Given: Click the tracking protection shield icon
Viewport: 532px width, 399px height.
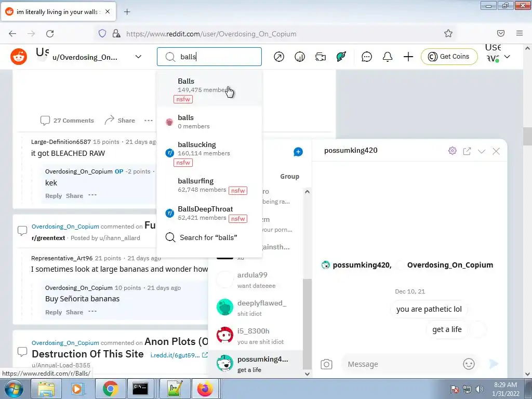Looking at the screenshot, I should [102, 33].
